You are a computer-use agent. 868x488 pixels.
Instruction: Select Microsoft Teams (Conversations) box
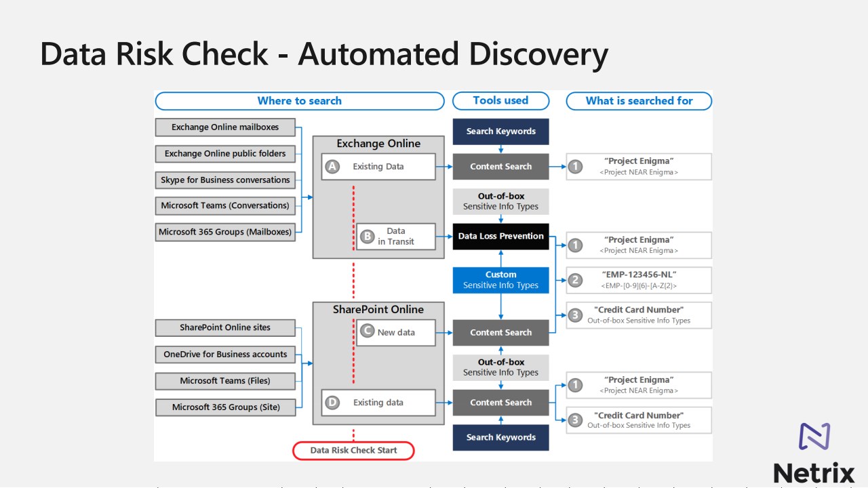[225, 205]
